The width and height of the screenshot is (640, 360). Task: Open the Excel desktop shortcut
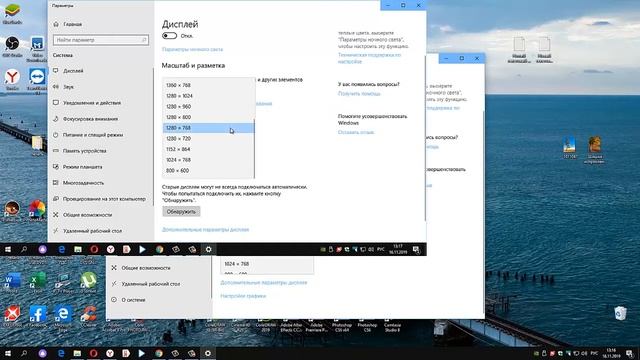click(x=38, y=282)
